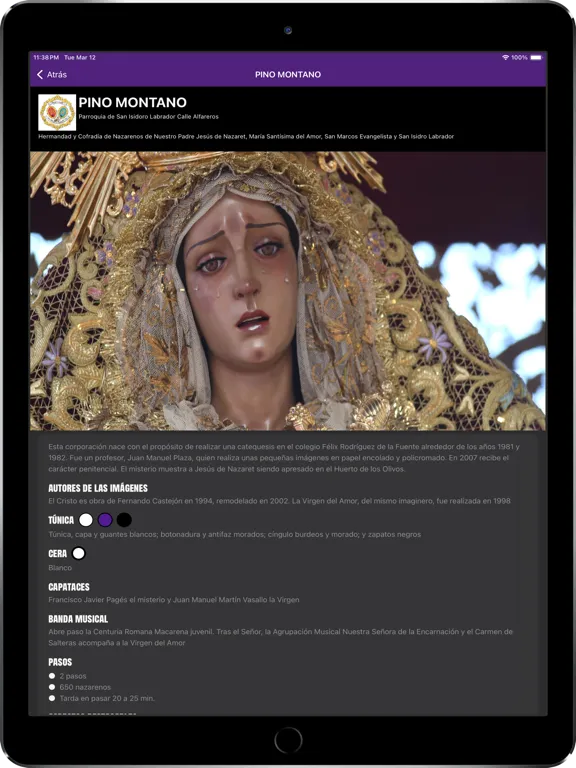The width and height of the screenshot is (576, 768).
Task: Click the CAPATACES heading
Action: pos(69,587)
